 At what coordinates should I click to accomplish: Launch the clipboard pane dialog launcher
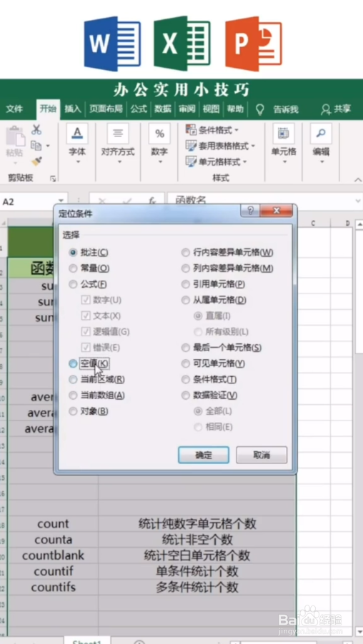click(53, 178)
